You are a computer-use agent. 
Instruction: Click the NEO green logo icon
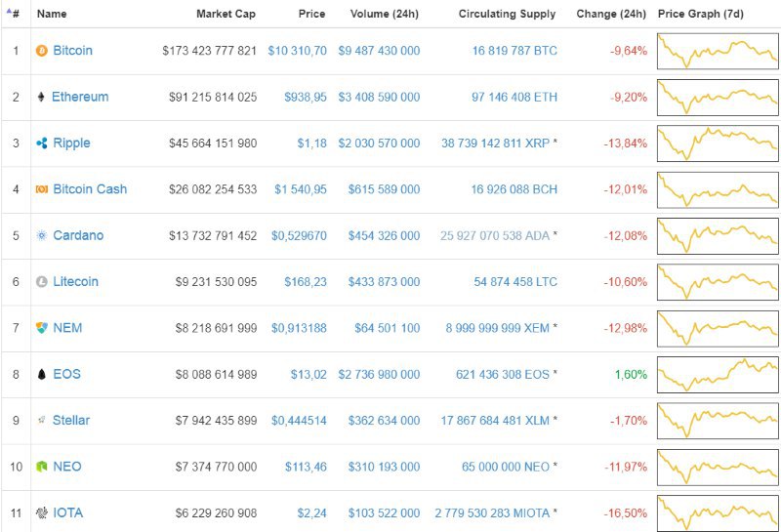coord(41,467)
